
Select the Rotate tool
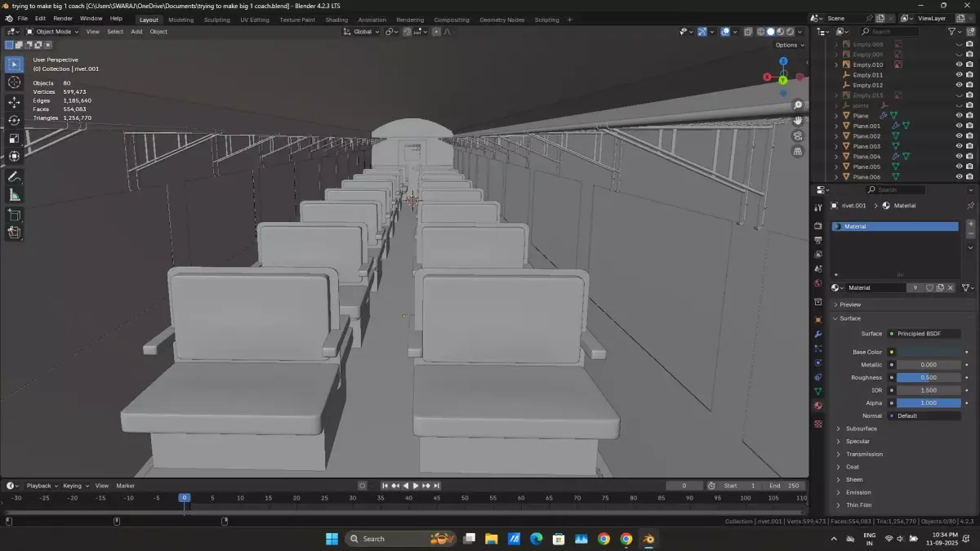coord(14,120)
